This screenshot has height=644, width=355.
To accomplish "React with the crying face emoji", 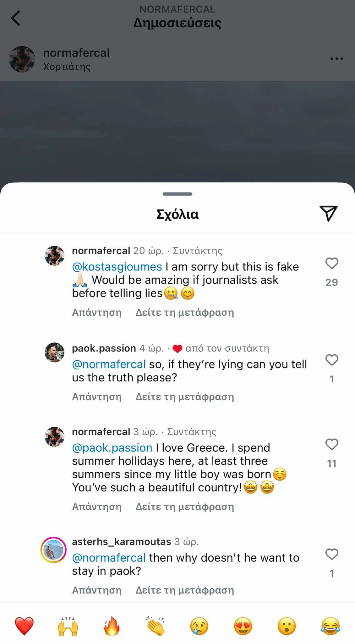I will click(x=199, y=626).
